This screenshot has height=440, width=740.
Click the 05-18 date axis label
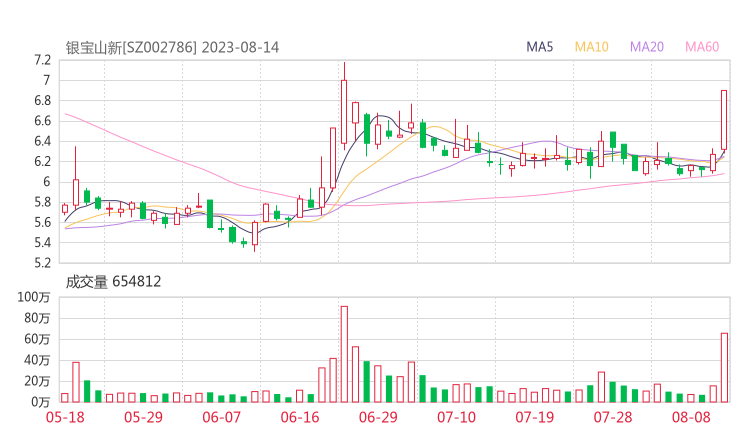(65, 417)
